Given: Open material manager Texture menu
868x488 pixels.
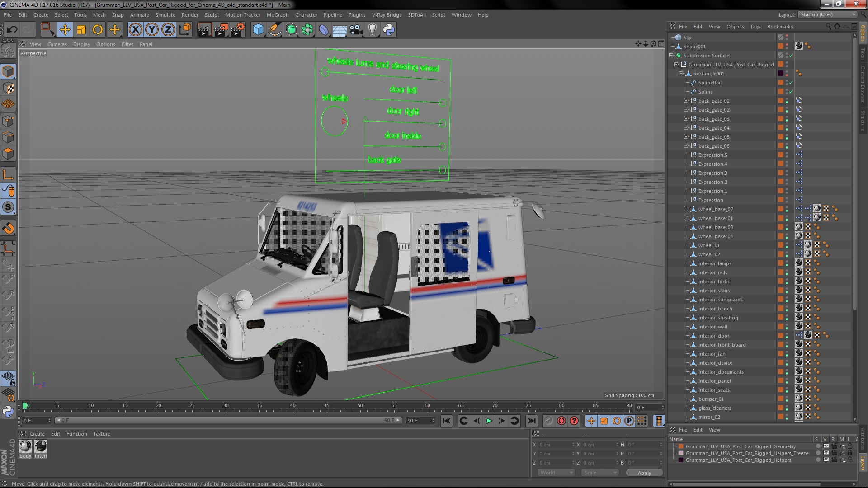Looking at the screenshot, I should 102,434.
